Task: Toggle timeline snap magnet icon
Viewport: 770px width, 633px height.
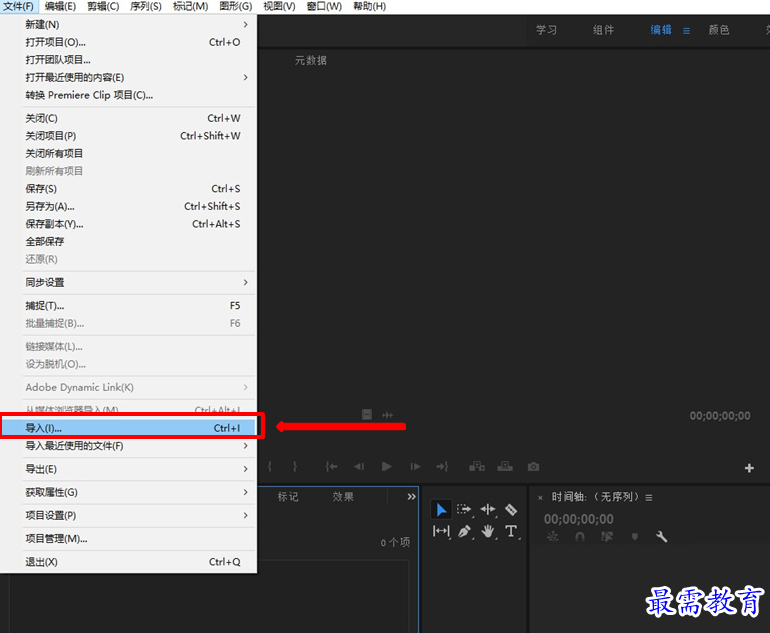Action: pos(580,537)
